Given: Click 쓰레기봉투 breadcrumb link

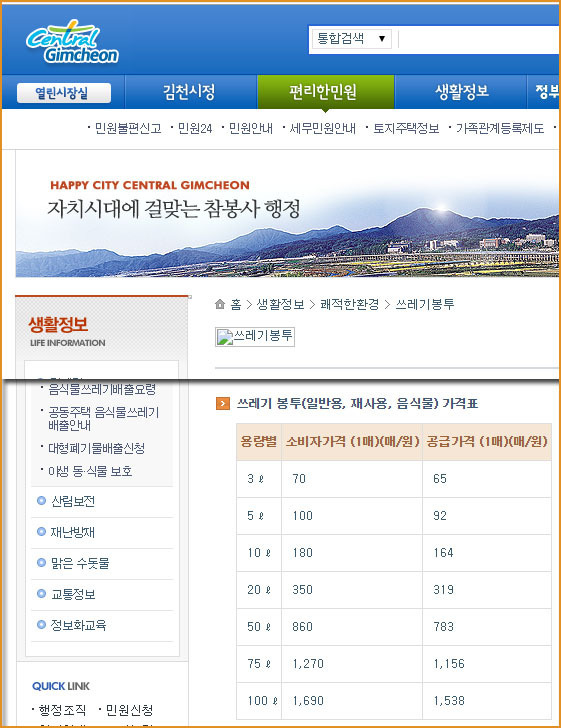Looking at the screenshot, I should 424,305.
